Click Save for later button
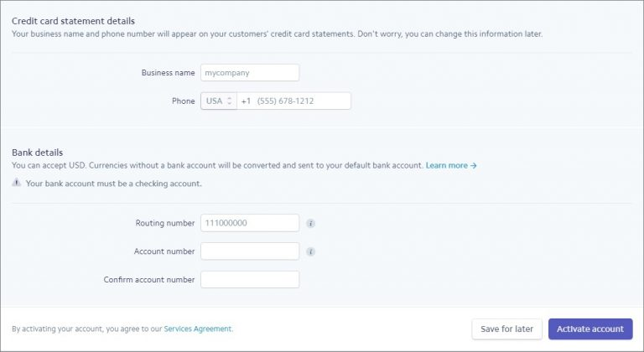644x352 pixels. pos(506,329)
